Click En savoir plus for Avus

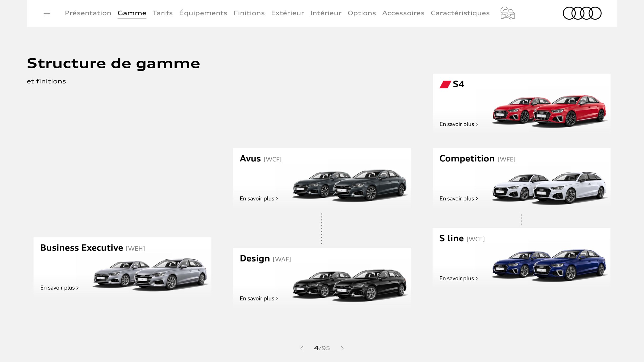(x=259, y=199)
